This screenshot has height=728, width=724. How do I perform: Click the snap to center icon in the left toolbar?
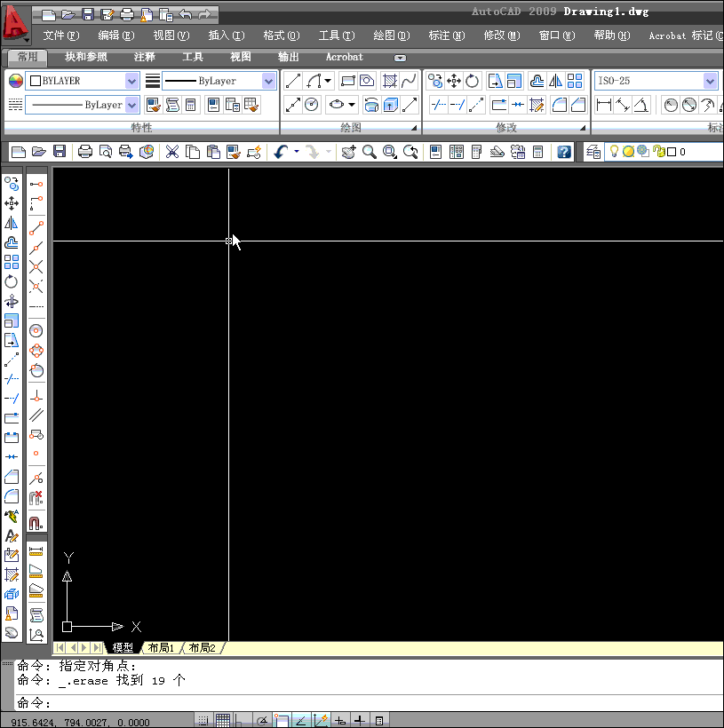point(36,330)
